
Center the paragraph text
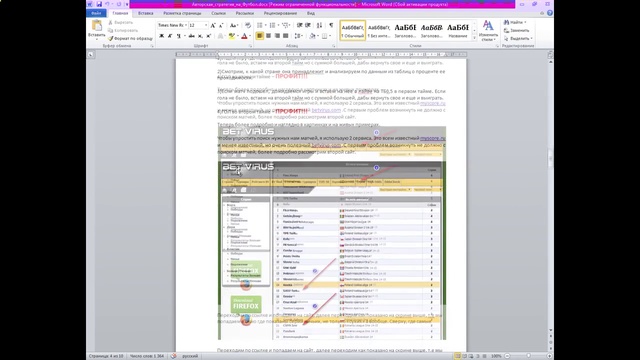(268, 36)
